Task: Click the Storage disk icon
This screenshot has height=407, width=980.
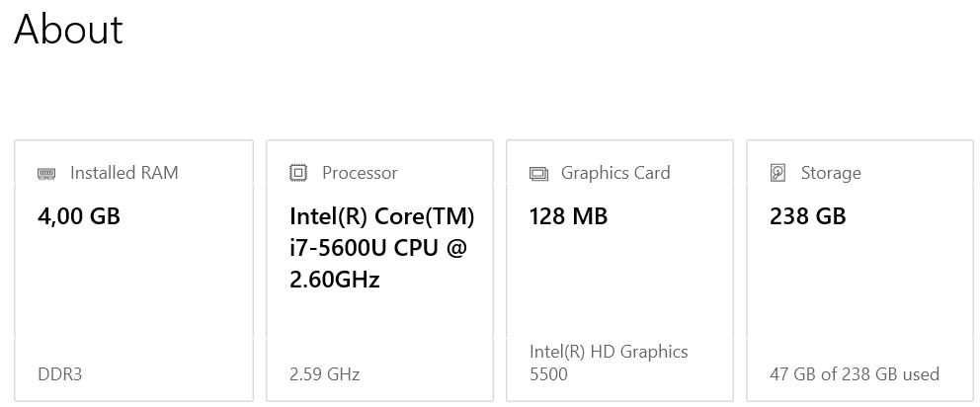Action: tap(778, 173)
